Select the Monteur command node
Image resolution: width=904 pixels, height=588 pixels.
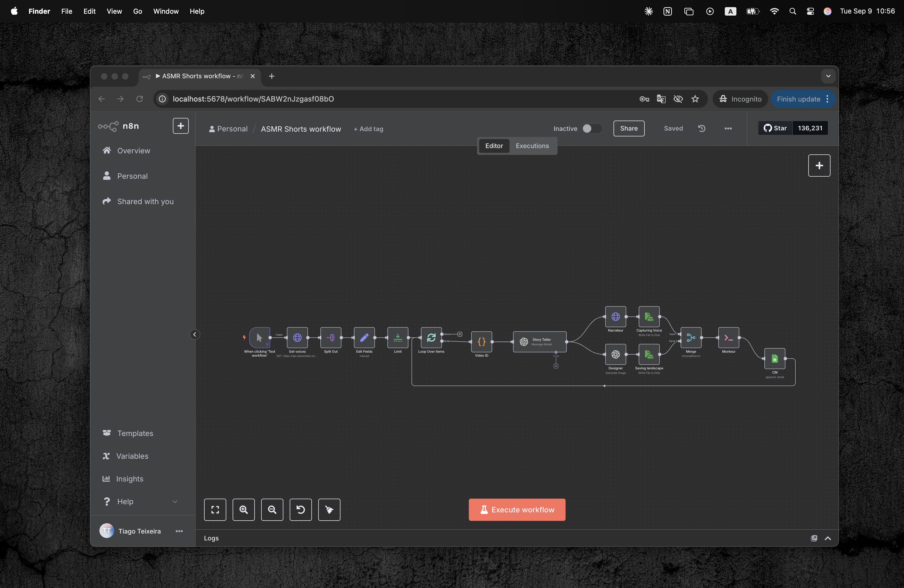coord(728,337)
